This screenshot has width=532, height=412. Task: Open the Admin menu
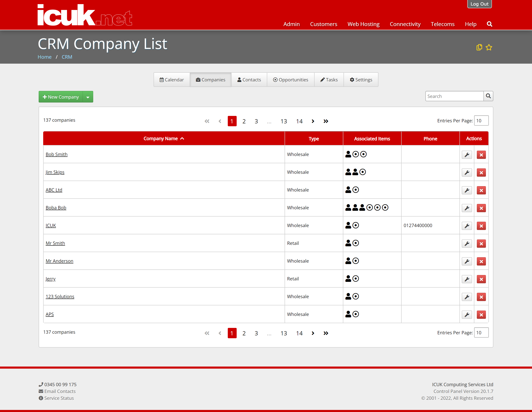(x=291, y=24)
